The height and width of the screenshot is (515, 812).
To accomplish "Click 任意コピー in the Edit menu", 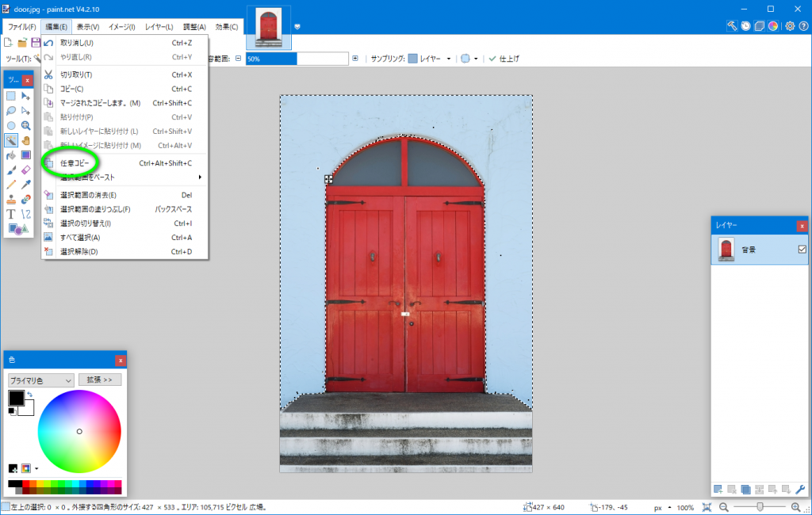I will pyautogui.click(x=75, y=163).
